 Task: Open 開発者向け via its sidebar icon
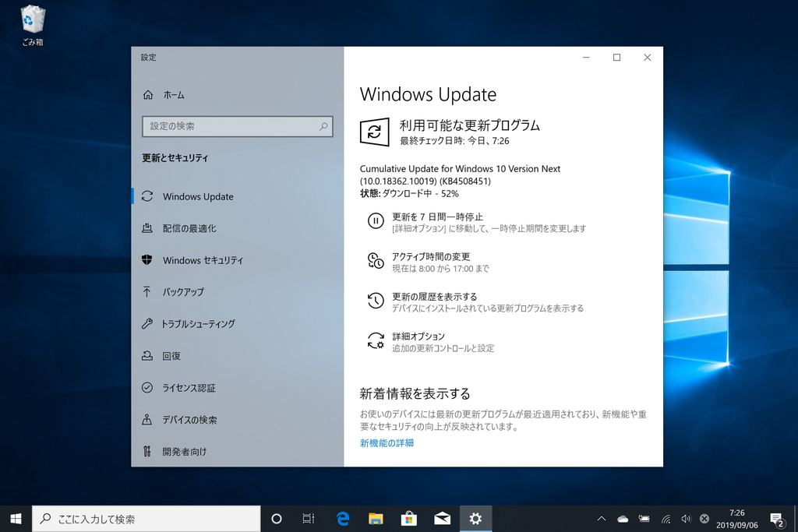(147, 452)
